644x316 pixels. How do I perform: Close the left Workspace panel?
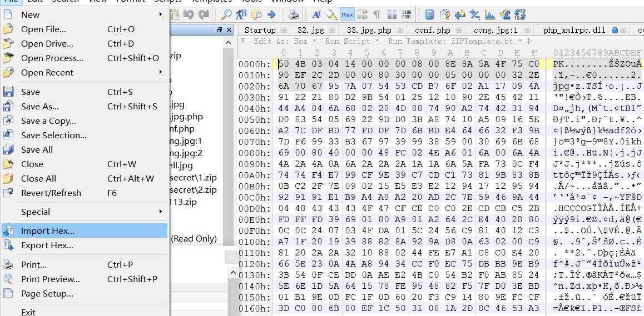229,30
